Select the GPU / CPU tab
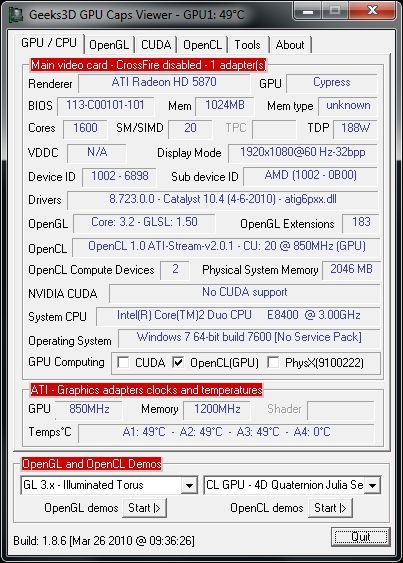Screen dimensions: 403x563 (49, 43)
